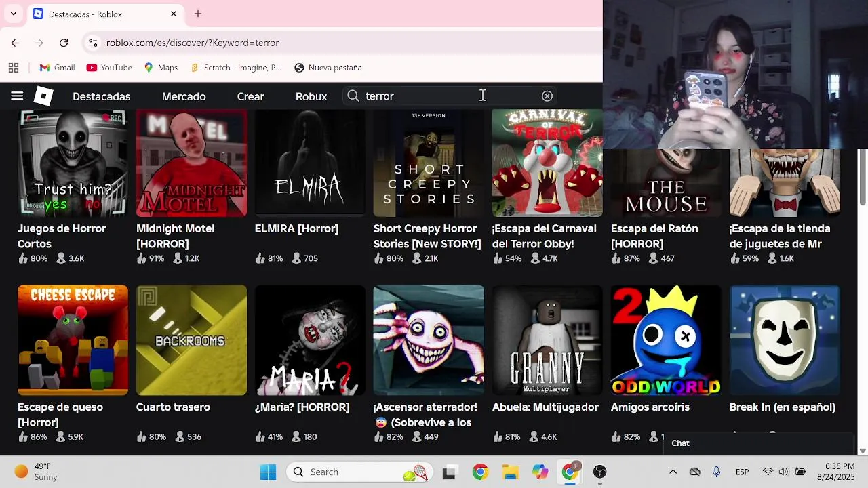Open the volume tray icon

[x=784, y=472]
